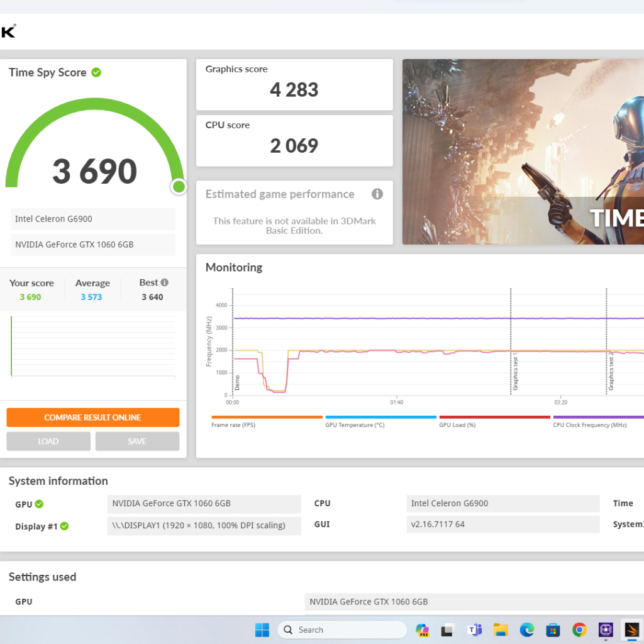The width and height of the screenshot is (644, 644).
Task: Open the CPU-Z chip icon in taskbar
Action: point(606,630)
